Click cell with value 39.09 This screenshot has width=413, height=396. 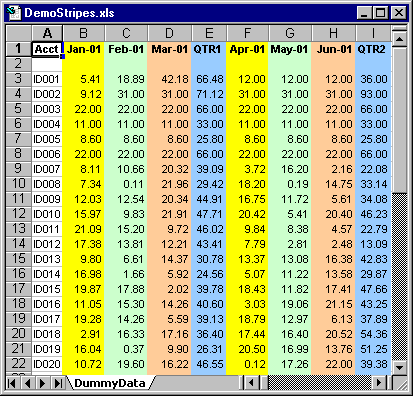(x=209, y=169)
